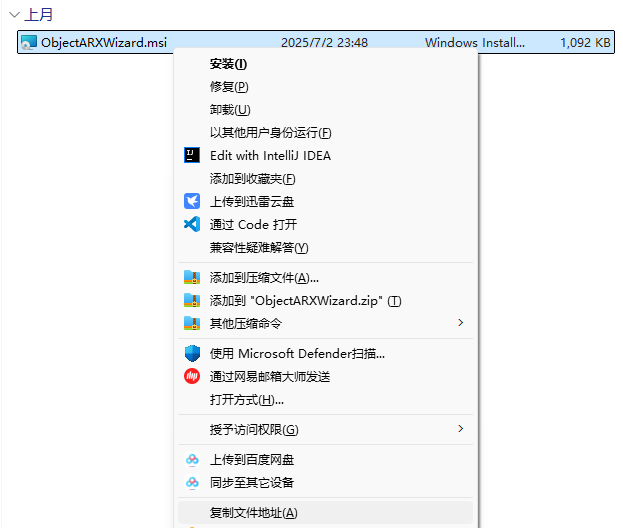Viewport: 623px width, 528px height.
Task: Choose 卸载(U) menu entry
Action: point(230,110)
